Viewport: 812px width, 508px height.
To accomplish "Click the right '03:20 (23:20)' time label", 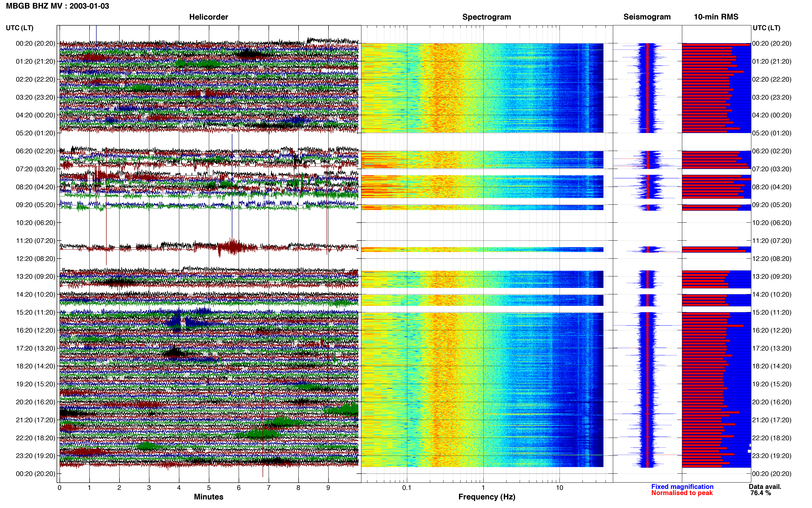I will [x=772, y=97].
